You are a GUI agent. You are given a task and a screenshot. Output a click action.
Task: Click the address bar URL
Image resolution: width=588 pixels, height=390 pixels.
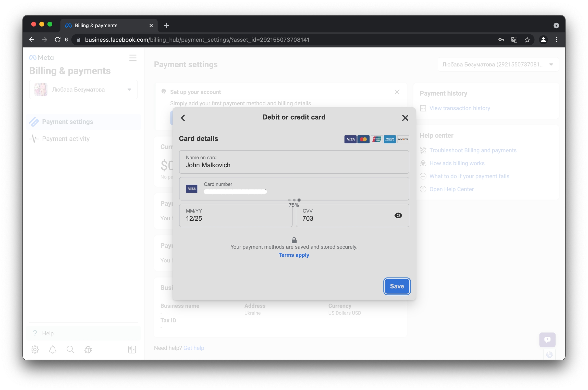coord(197,40)
